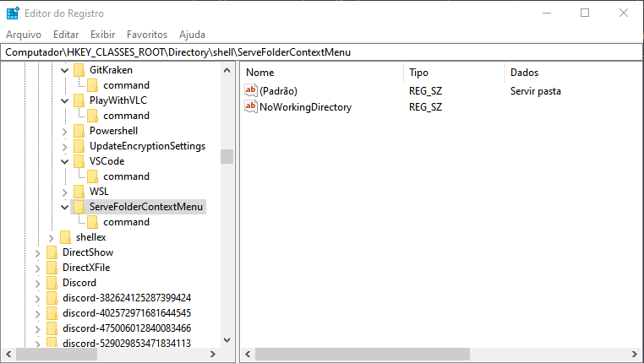Select the discord-529029853471834113 tree label

click(x=127, y=343)
